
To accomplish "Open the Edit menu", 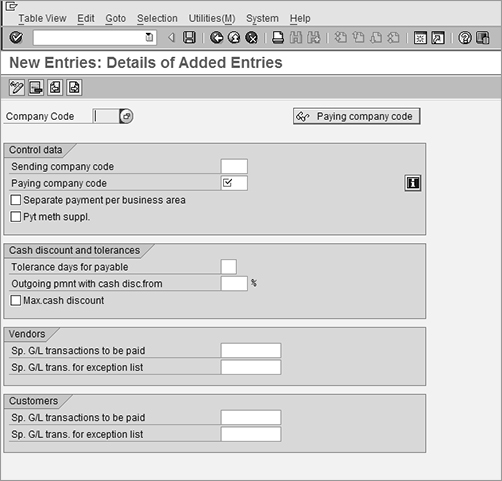I will pyautogui.click(x=86, y=18).
